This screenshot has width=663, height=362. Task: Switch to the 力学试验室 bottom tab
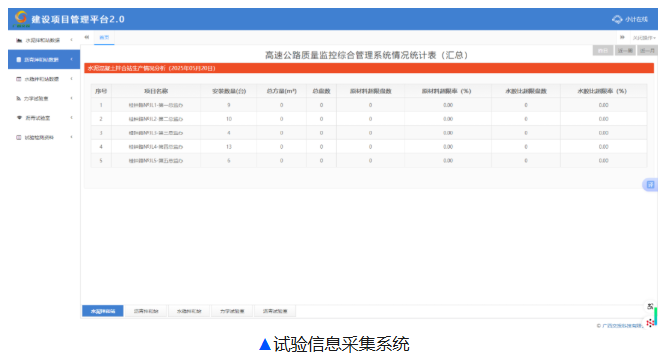coord(232,311)
